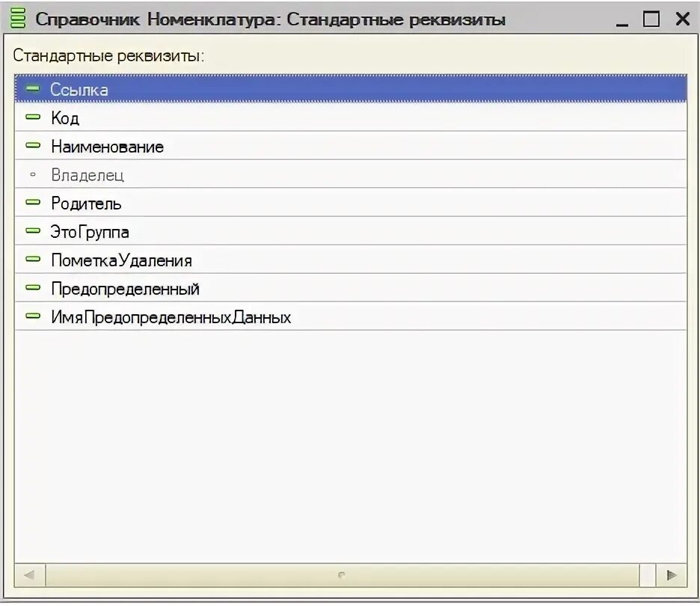Select the ИмяПредопределенныхДанных attribute
This screenshot has height=606, width=700.
pyautogui.click(x=351, y=316)
